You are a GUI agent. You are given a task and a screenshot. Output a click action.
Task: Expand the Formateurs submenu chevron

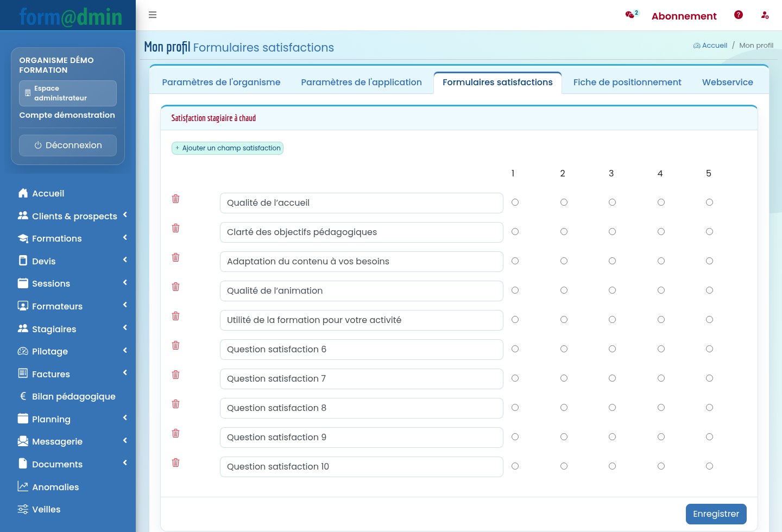point(125,305)
